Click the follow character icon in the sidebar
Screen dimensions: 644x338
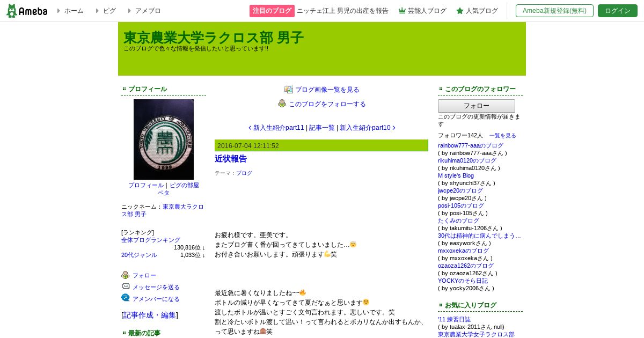pos(126,275)
